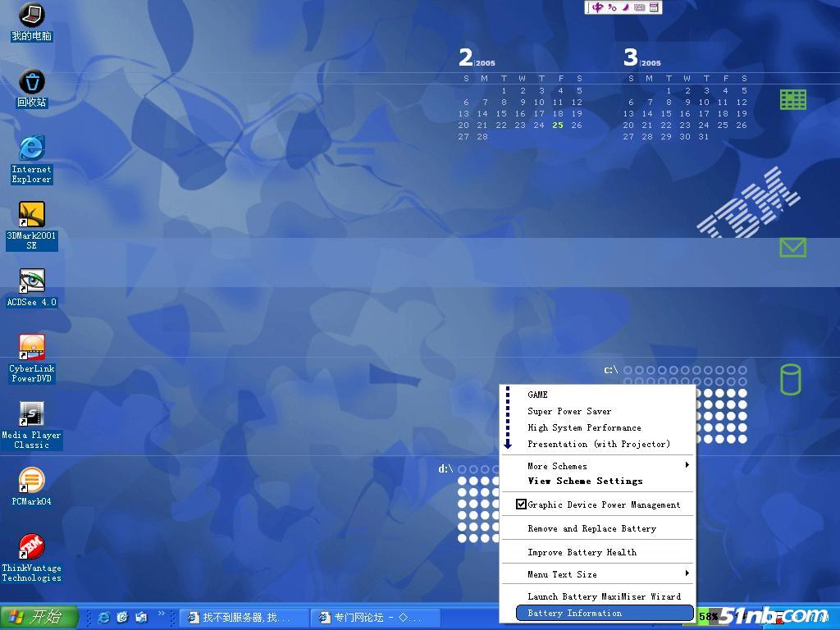Open the 专门网论坛 taskbar window button

click(x=375, y=618)
